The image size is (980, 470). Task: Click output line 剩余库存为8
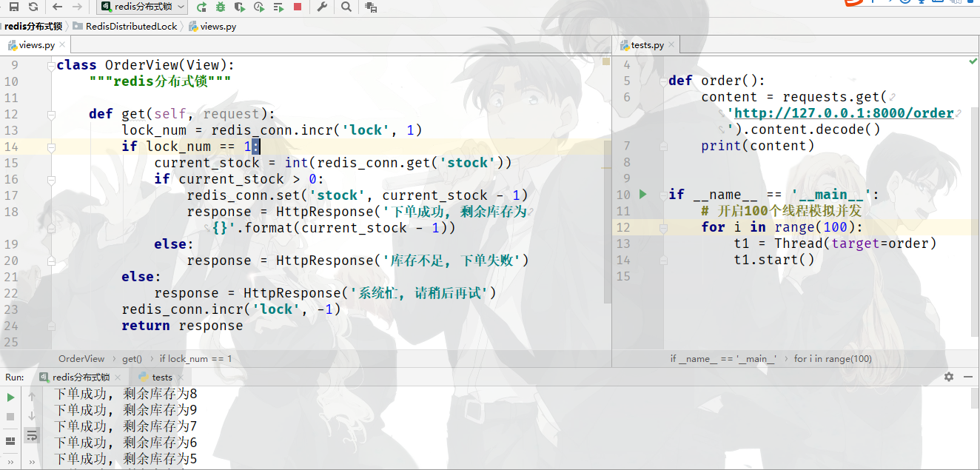[x=126, y=394]
